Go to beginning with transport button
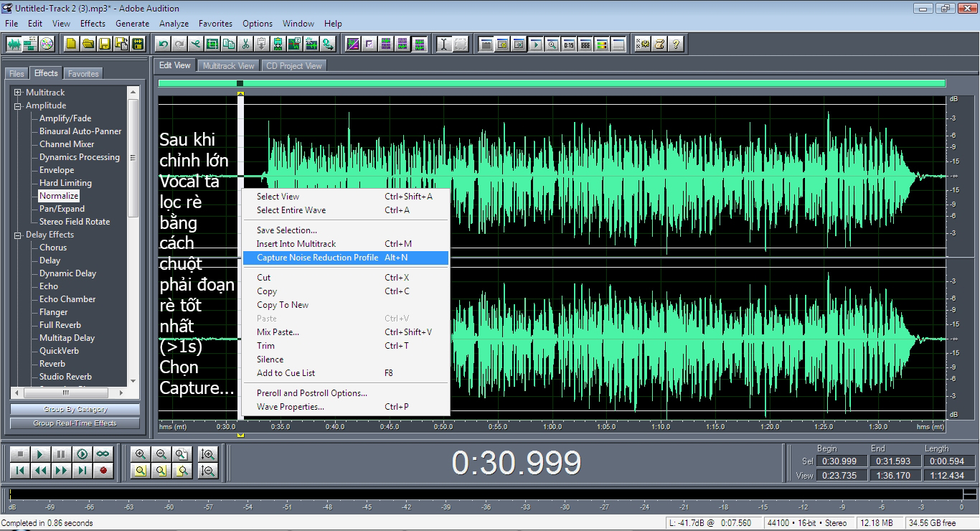This screenshot has width=980, height=531. pos(20,471)
